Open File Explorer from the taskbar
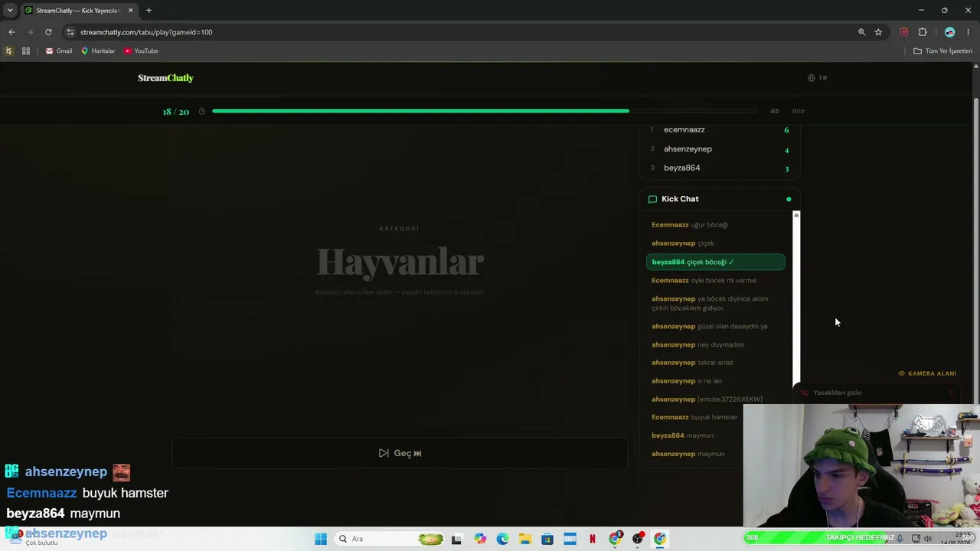980x551 pixels. 525,539
